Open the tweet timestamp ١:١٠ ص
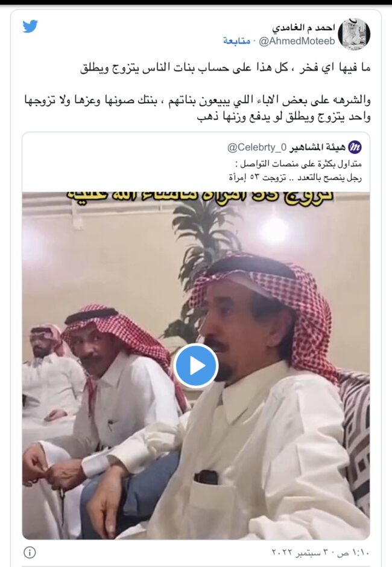Viewport: 392px width, 567px height. [x=355, y=553]
